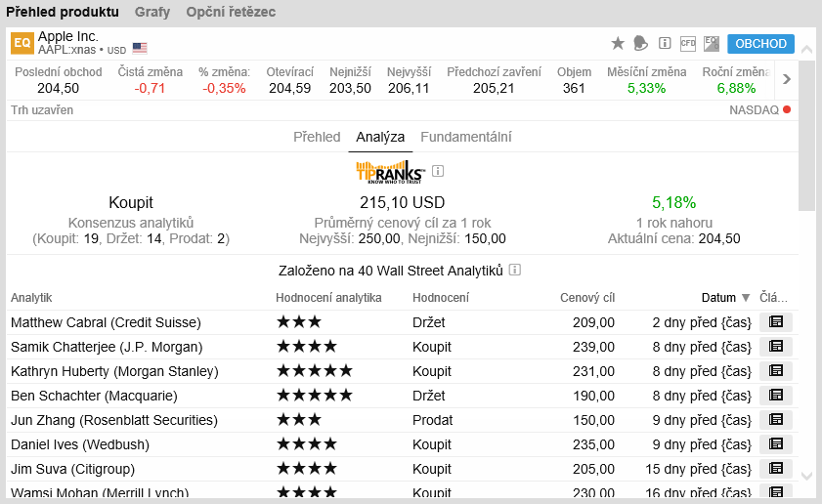
Task: Click the three-star rating for Matthew Cabral
Action: pos(299,321)
